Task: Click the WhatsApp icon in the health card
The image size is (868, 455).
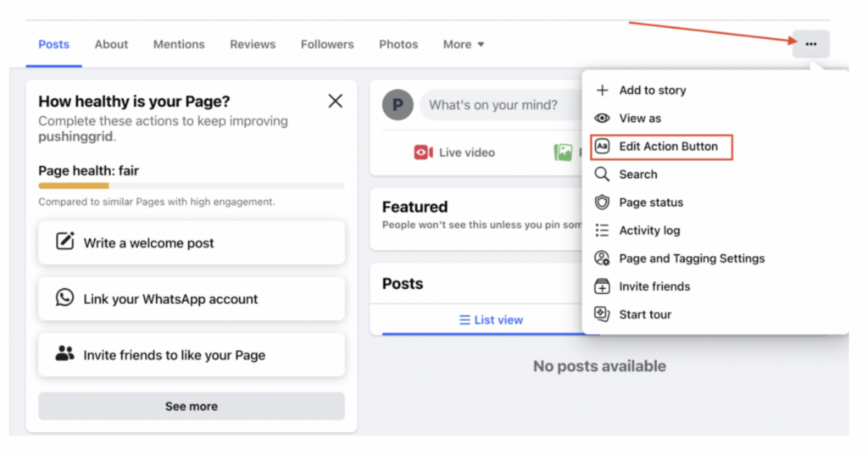Action: coord(64,298)
